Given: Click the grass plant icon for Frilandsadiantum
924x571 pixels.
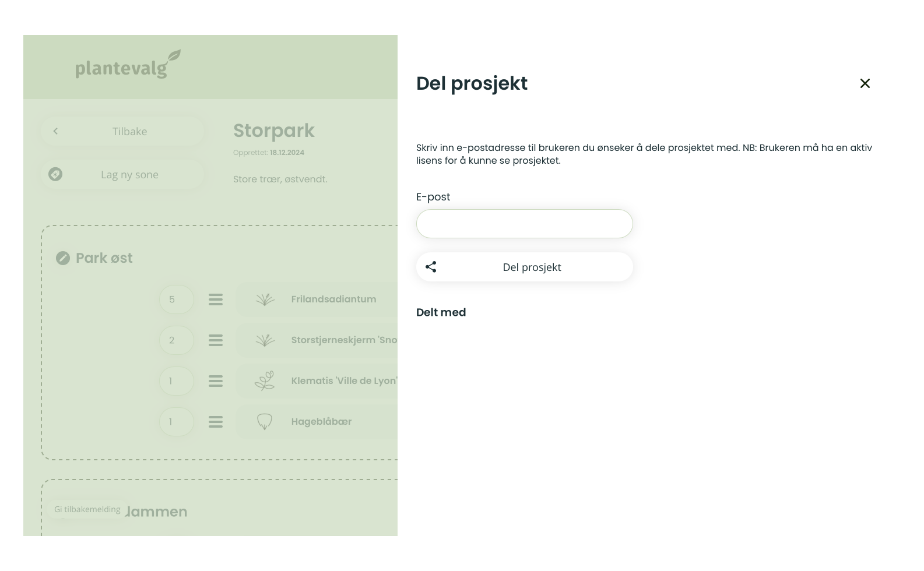Looking at the screenshot, I should [265, 299].
